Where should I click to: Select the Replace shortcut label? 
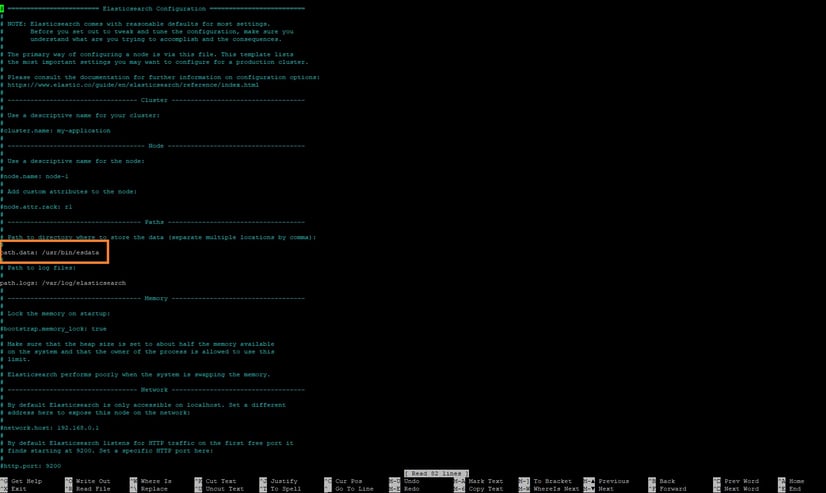click(x=153, y=489)
